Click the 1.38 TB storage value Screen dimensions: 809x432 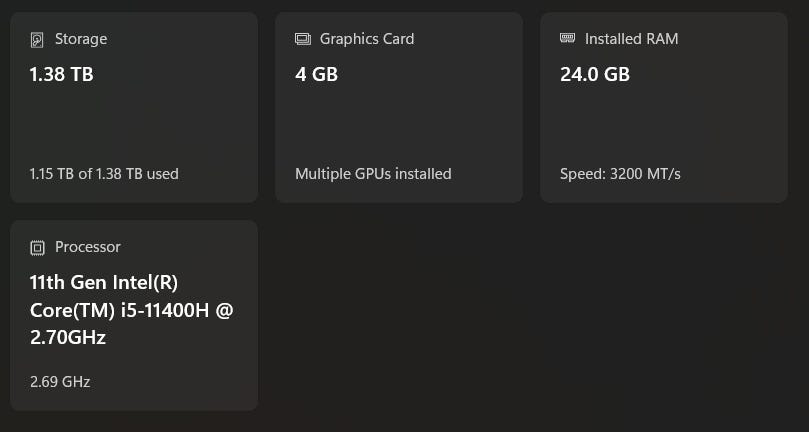pyautogui.click(x=62, y=74)
